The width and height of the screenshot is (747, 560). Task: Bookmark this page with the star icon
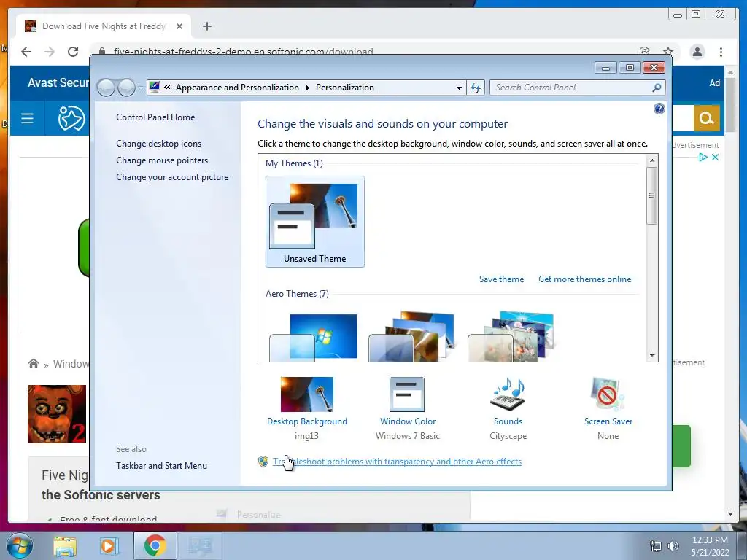coord(668,52)
